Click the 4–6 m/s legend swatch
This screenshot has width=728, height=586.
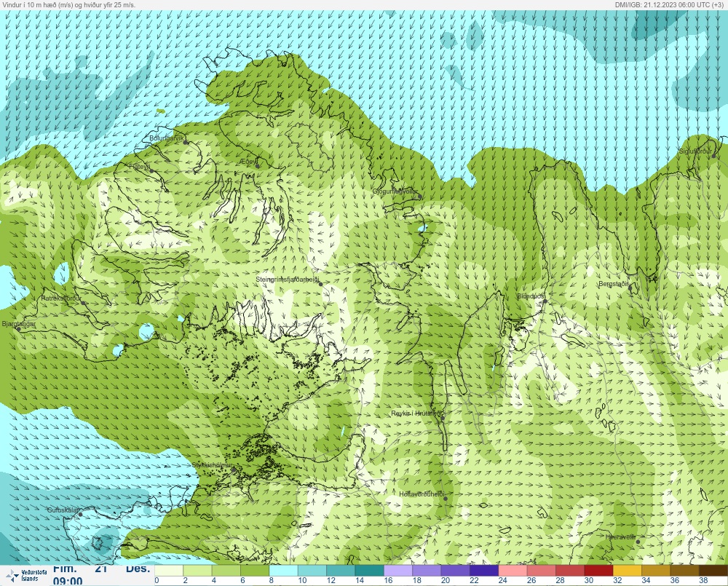click(226, 570)
